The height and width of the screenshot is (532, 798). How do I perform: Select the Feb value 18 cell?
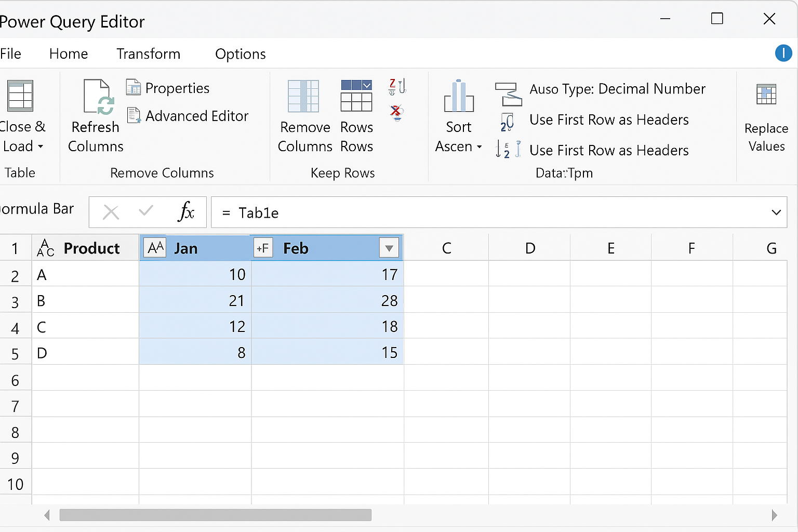click(327, 326)
